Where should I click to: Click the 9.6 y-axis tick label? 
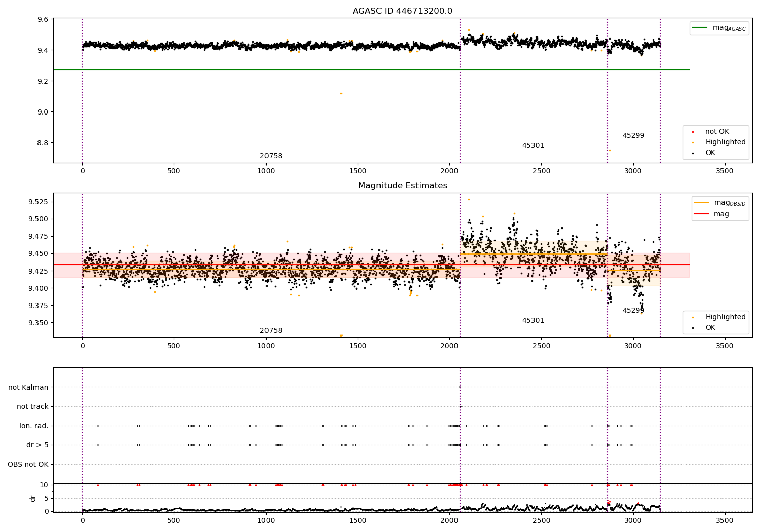click(43, 19)
